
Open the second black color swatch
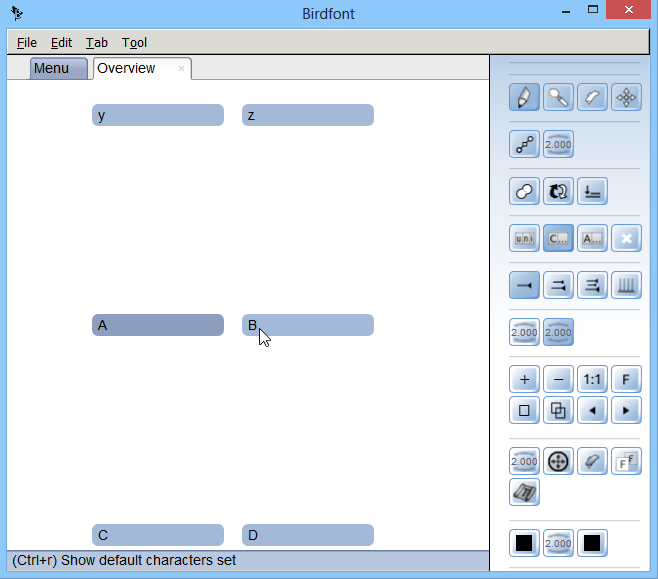tap(592, 543)
